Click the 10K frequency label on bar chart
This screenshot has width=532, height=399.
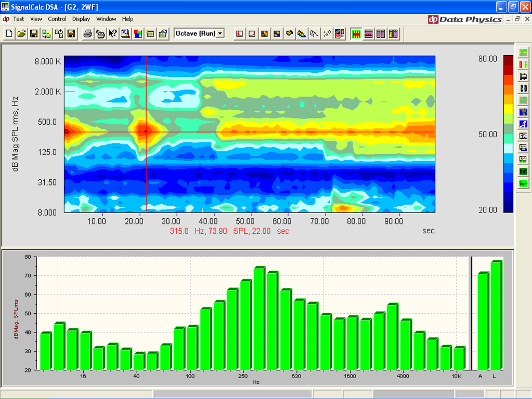pos(457,376)
